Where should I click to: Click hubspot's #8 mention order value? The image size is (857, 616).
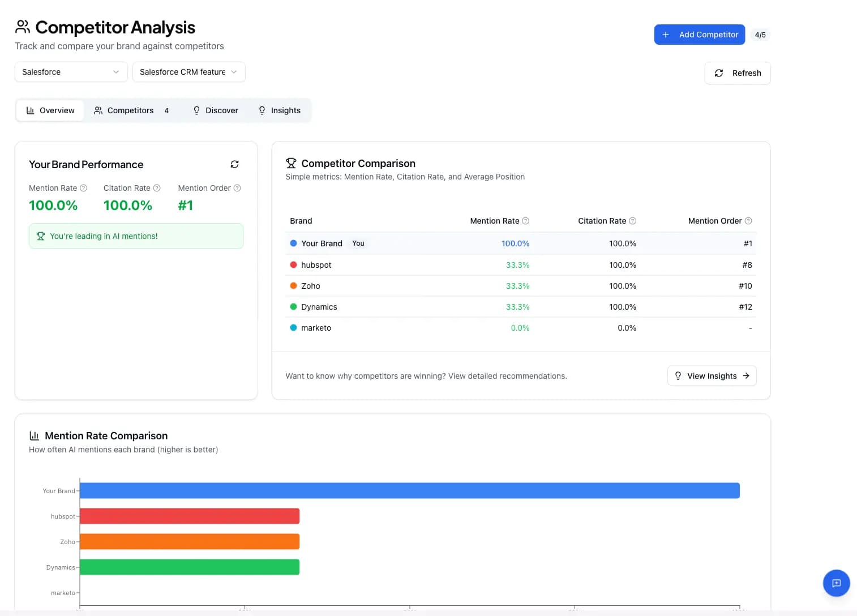click(x=747, y=265)
